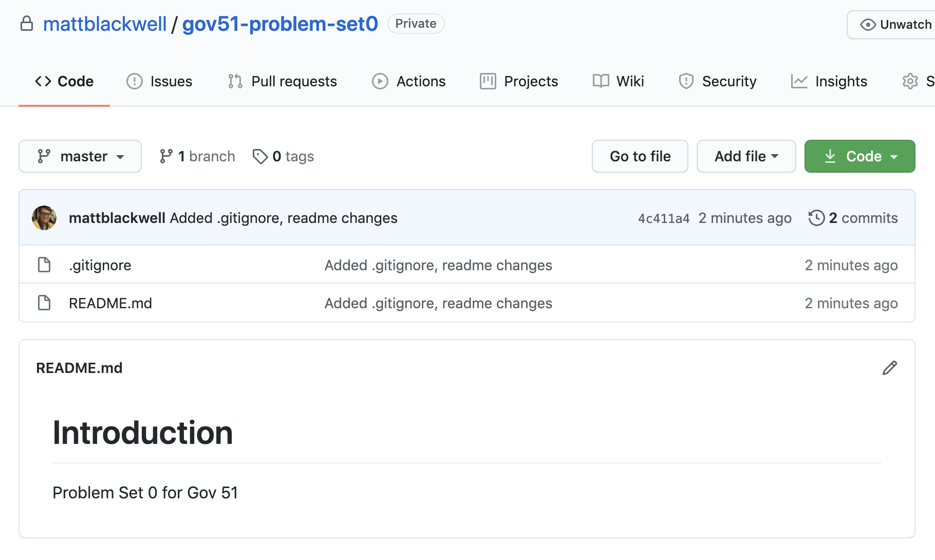Image resolution: width=935 pixels, height=560 pixels.
Task: Click the Introduction heading in the README
Action: coord(143,433)
